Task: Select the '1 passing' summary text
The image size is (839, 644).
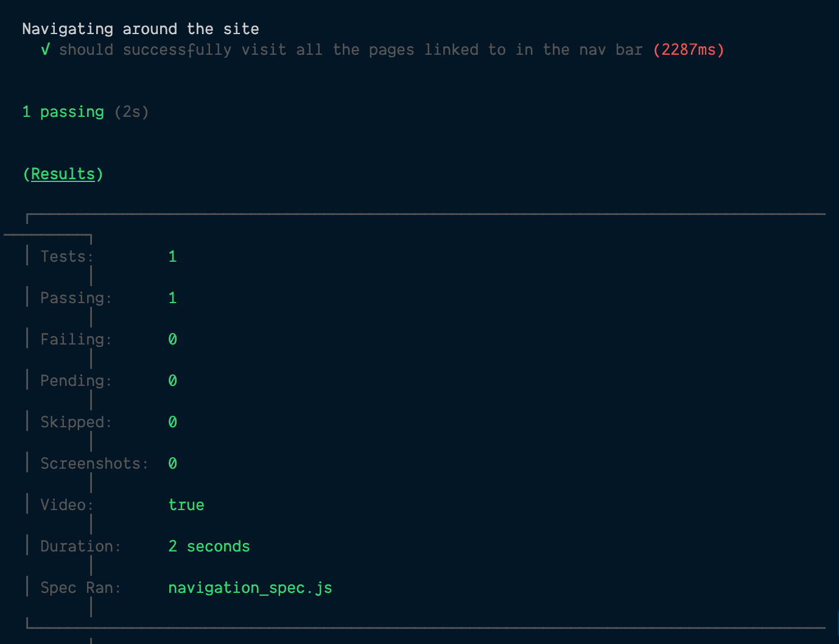Action: coord(63,112)
